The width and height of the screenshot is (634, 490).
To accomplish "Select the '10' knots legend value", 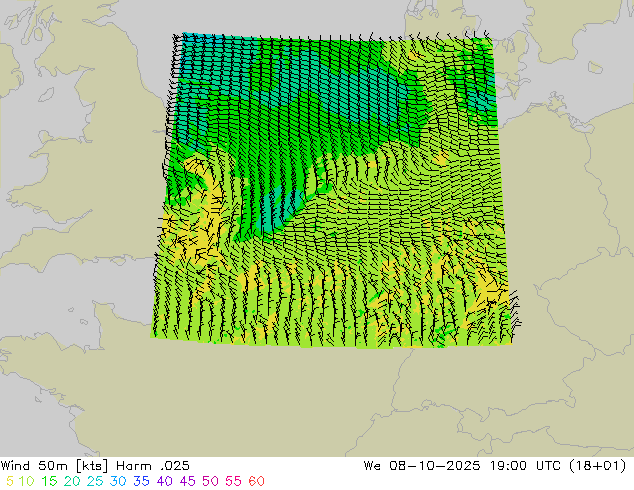I will (x=26, y=481).
